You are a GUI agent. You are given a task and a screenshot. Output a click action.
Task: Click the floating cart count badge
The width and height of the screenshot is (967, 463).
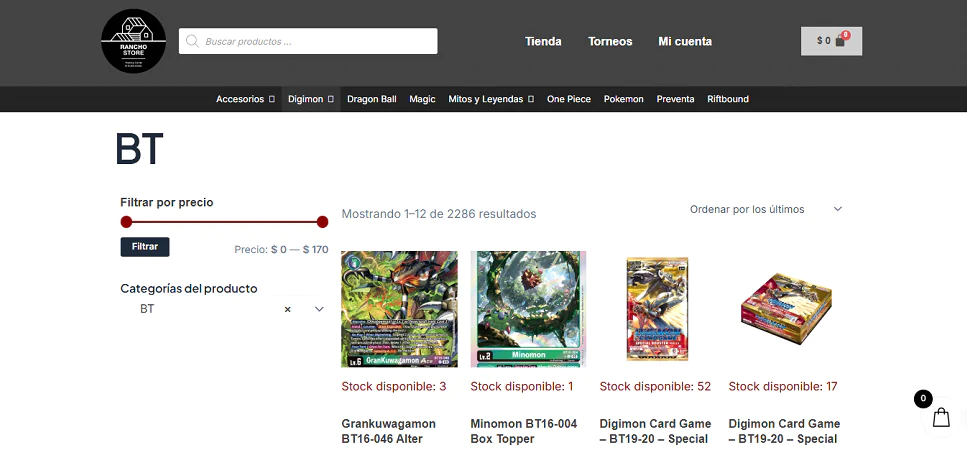coord(923,399)
